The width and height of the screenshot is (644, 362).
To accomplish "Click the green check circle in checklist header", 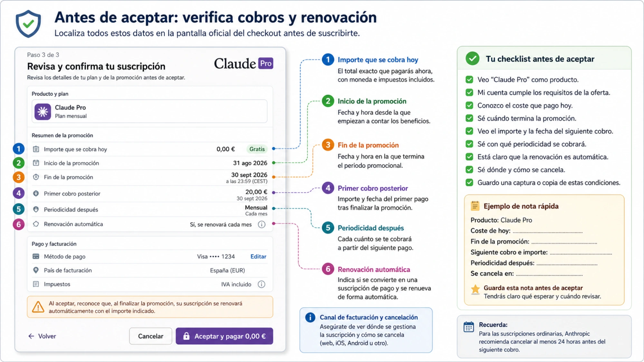I will pyautogui.click(x=472, y=59).
